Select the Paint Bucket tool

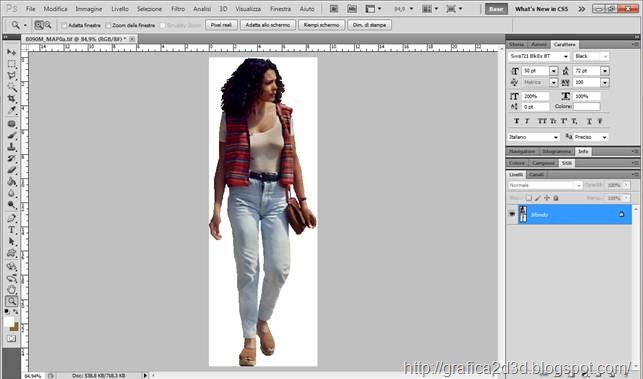[x=11, y=181]
